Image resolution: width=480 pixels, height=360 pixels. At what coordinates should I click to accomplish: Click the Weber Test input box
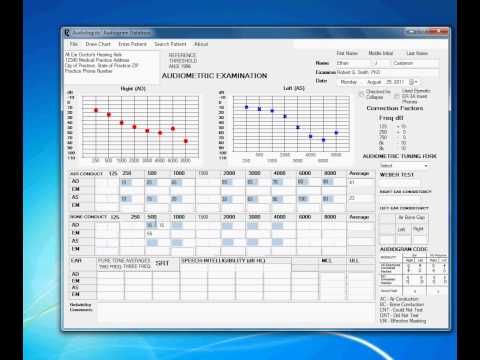tap(399, 183)
